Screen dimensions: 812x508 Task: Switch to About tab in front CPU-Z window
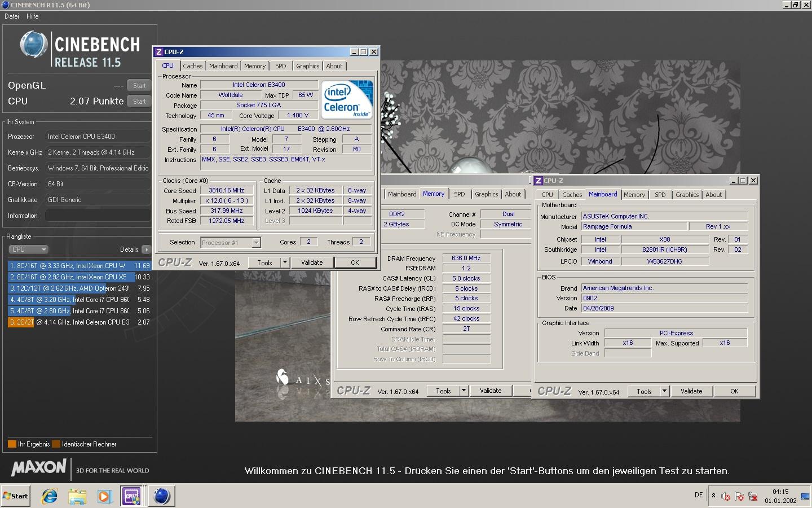[334, 66]
